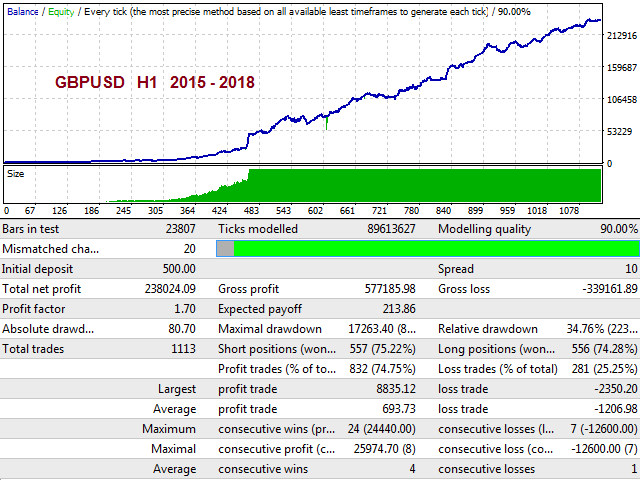The image size is (640, 480).
Task: Click the consecutive profit value 25974.70 (8)
Action: click(x=384, y=449)
